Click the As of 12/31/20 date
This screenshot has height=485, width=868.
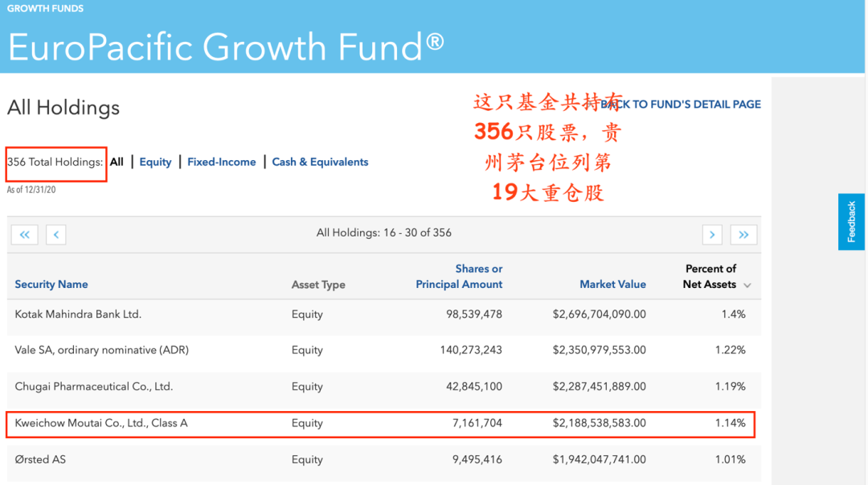[31, 190]
